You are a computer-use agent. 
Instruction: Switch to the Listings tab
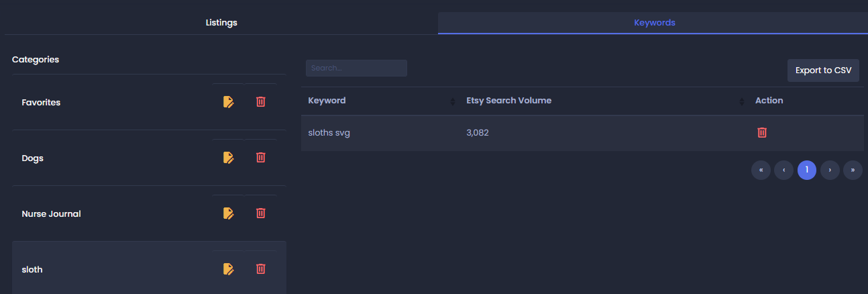[221, 23]
